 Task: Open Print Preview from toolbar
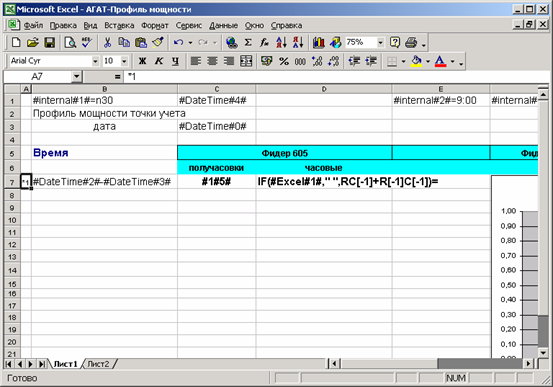pyautogui.click(x=70, y=43)
